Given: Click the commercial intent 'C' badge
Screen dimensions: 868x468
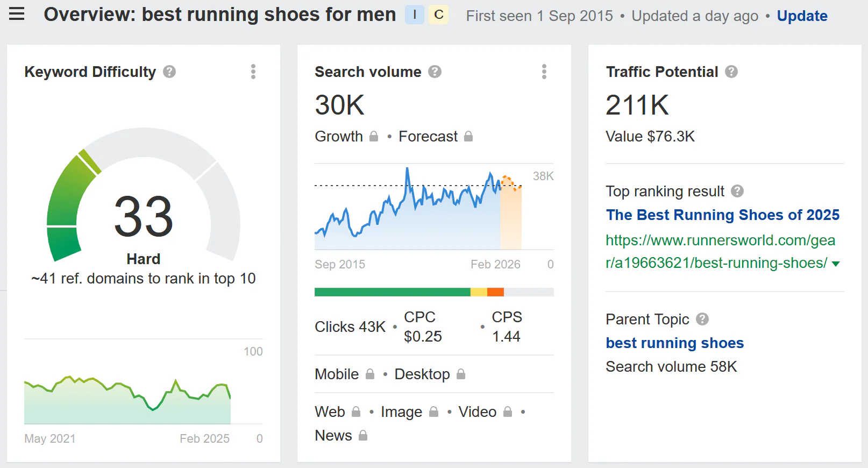Looking at the screenshot, I should [x=438, y=15].
